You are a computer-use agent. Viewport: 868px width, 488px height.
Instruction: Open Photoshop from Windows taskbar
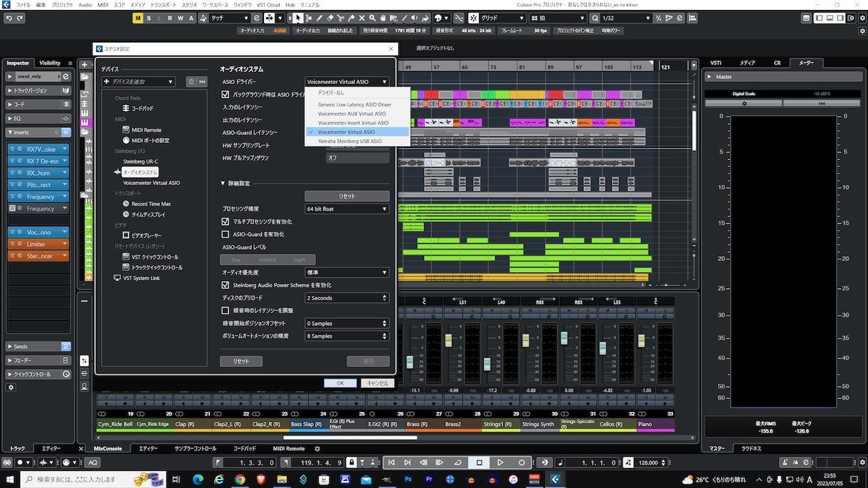408,479
